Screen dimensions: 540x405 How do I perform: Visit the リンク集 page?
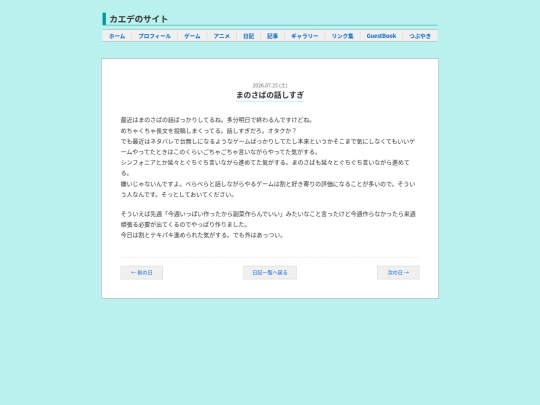342,36
